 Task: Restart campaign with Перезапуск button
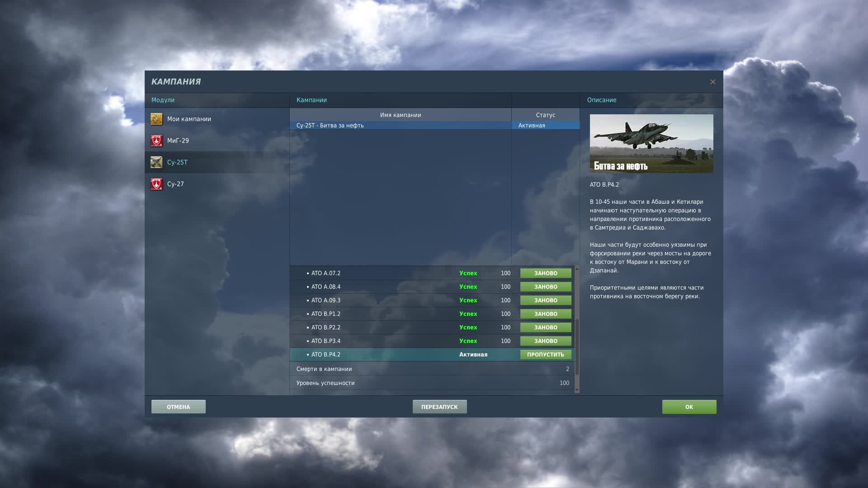pos(439,407)
